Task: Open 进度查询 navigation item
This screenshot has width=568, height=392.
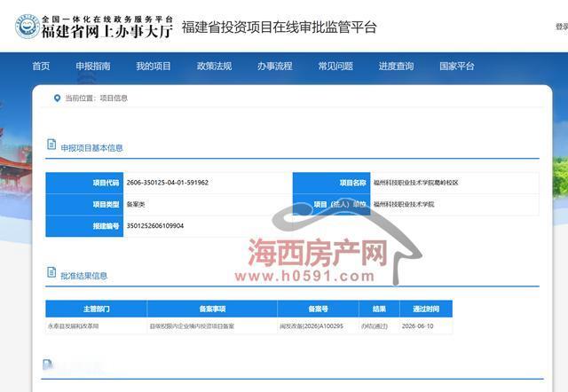Action: tap(397, 66)
